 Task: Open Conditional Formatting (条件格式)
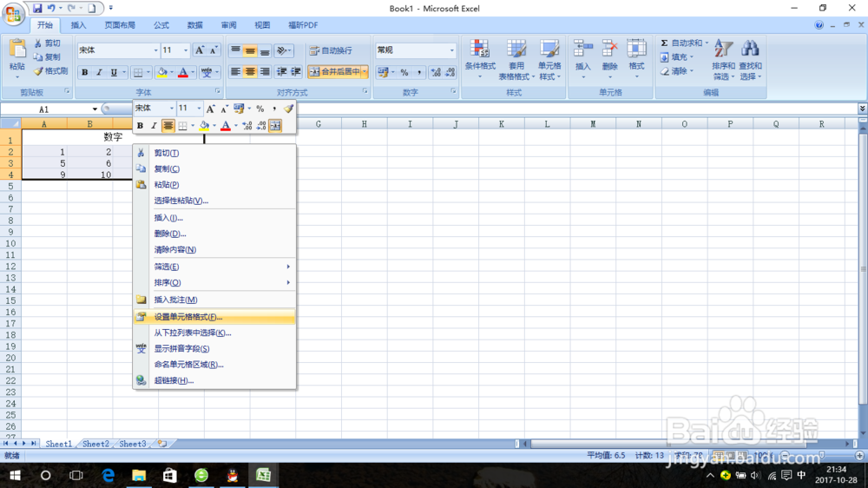[480, 60]
